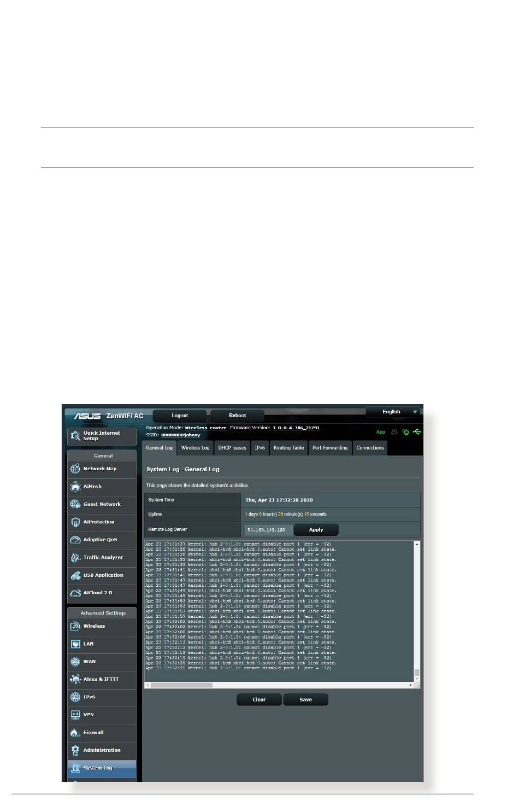This screenshot has width=519, height=812.
Task: Click the Alexa & IFTTT icon
Action: 75,679
